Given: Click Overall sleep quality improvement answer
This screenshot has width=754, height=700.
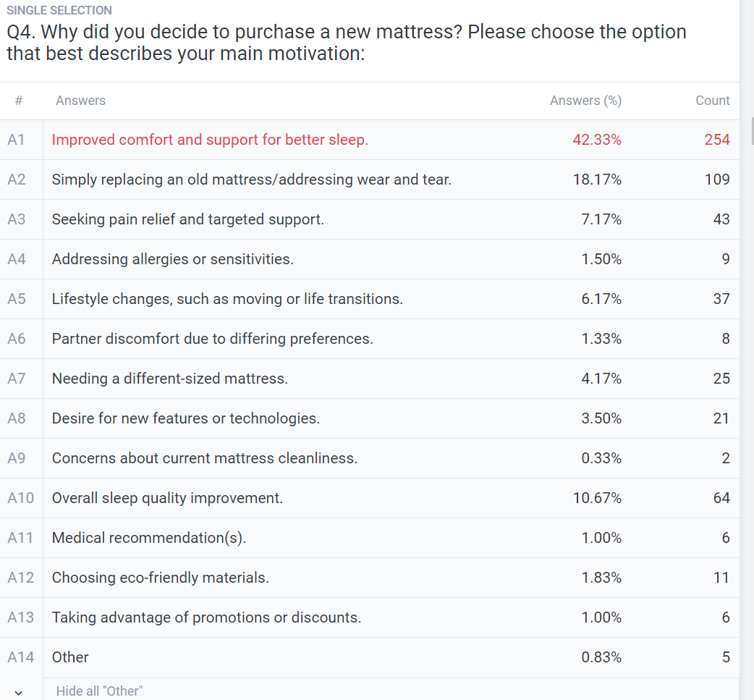Looking at the screenshot, I should [167, 498].
